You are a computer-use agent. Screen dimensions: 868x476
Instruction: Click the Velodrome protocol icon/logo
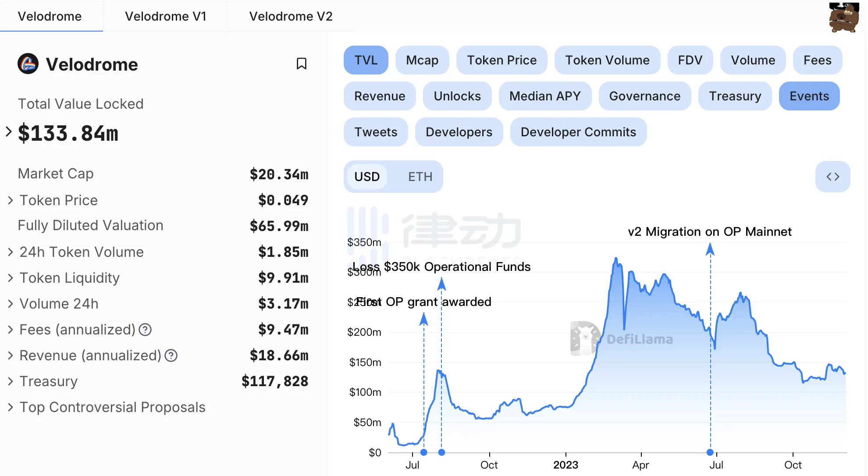pos(28,64)
